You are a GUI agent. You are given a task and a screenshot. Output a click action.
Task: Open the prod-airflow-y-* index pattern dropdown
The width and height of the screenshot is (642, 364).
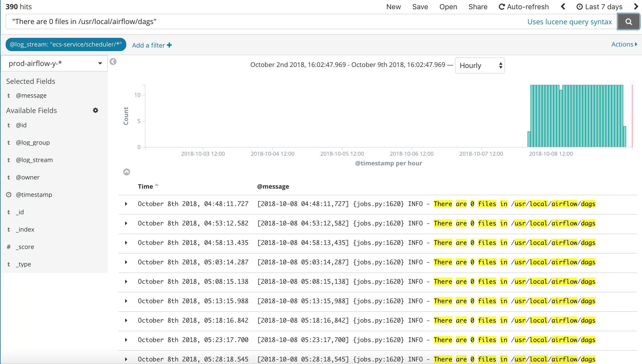click(54, 63)
